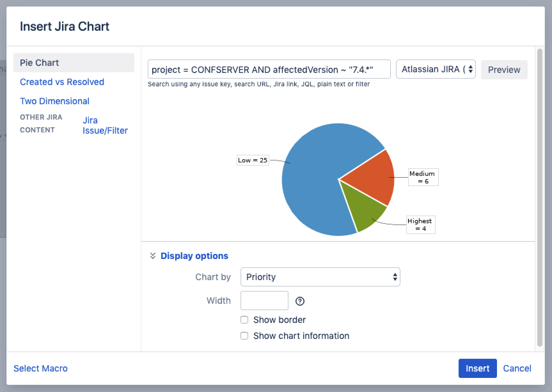The image size is (552, 392).
Task: Click the blue Insert button
Action: tap(477, 368)
